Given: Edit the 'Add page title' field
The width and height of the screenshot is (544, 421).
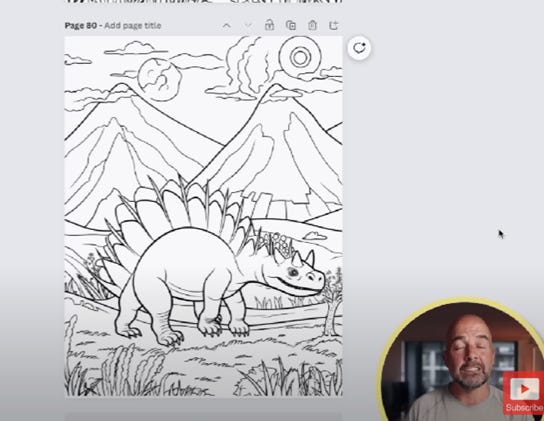Looking at the screenshot, I should pos(133,26).
